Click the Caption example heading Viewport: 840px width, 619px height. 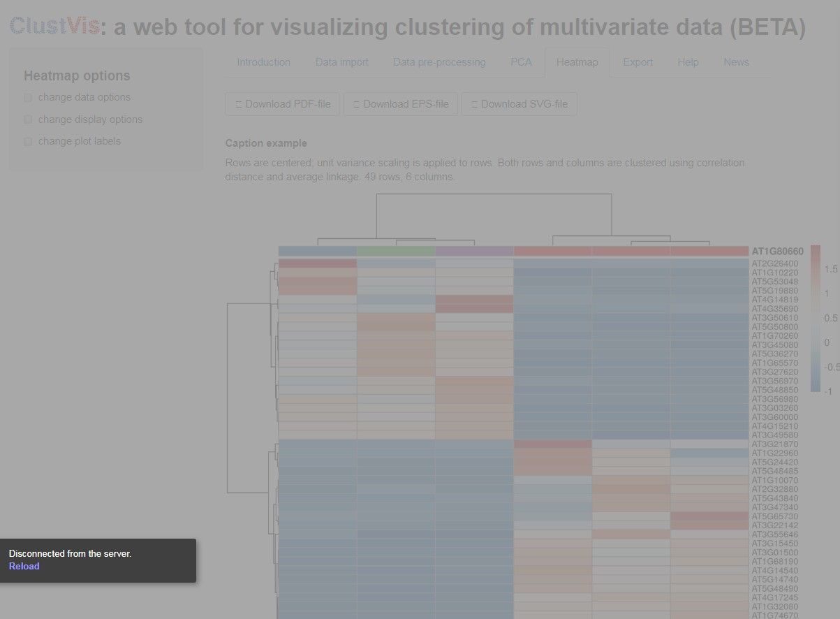click(x=266, y=143)
